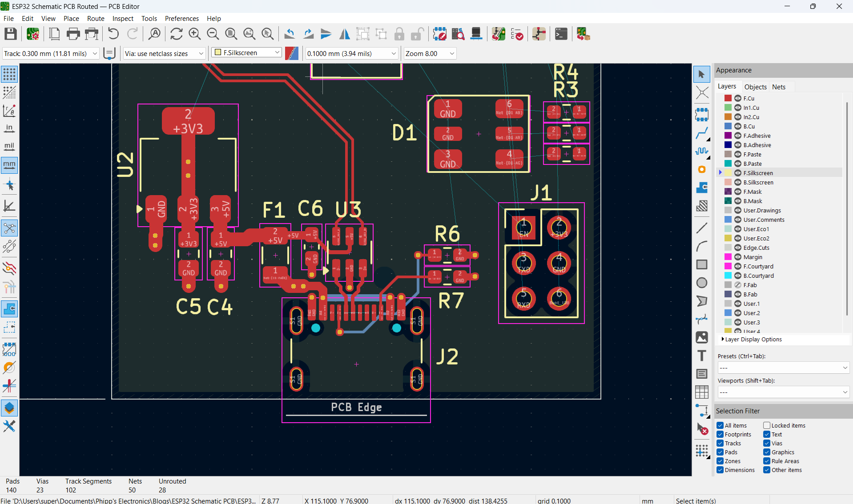Open the Via size dropdown
The width and height of the screenshot is (853, 504).
click(165, 53)
